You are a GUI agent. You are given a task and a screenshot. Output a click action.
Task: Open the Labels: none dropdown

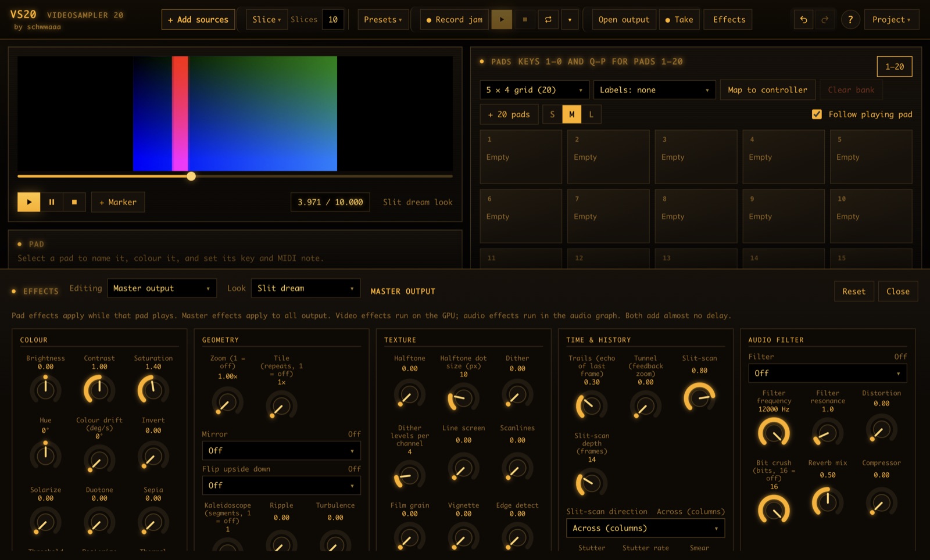point(654,90)
